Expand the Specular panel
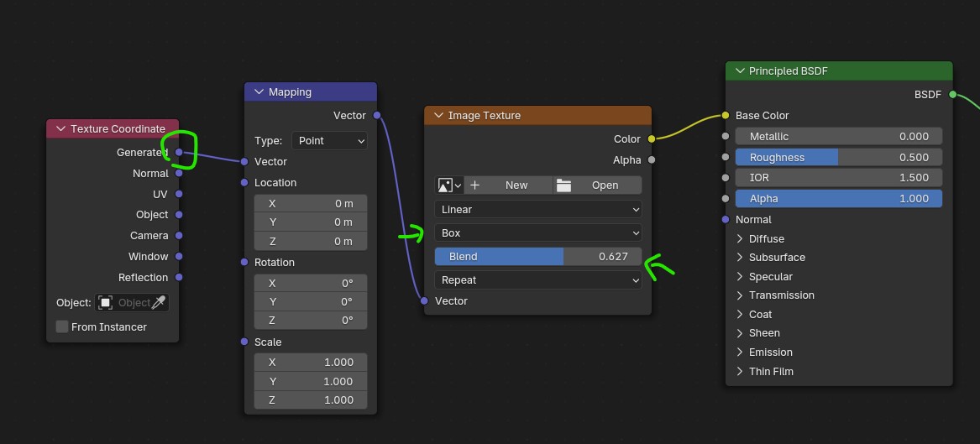The height and width of the screenshot is (444, 980). tap(740, 277)
